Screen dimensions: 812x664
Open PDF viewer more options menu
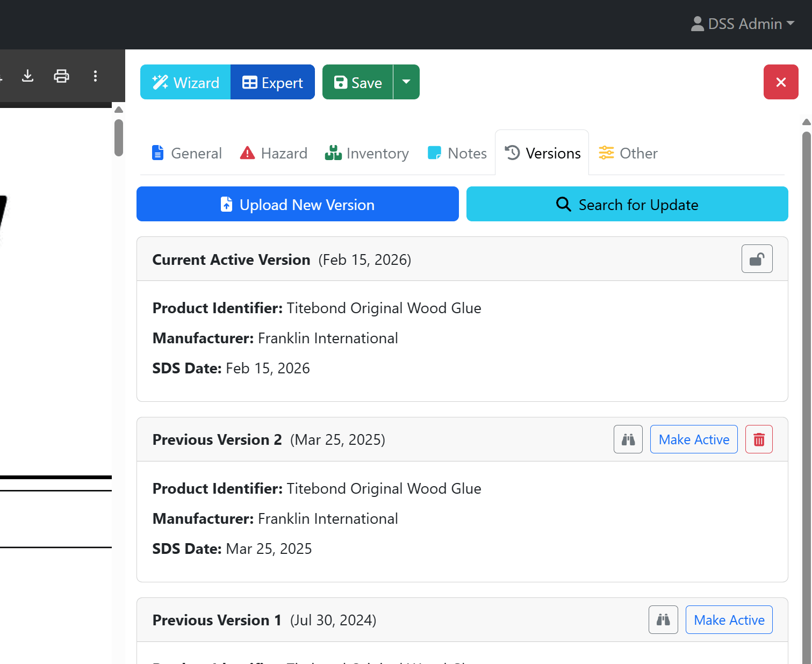pos(95,76)
